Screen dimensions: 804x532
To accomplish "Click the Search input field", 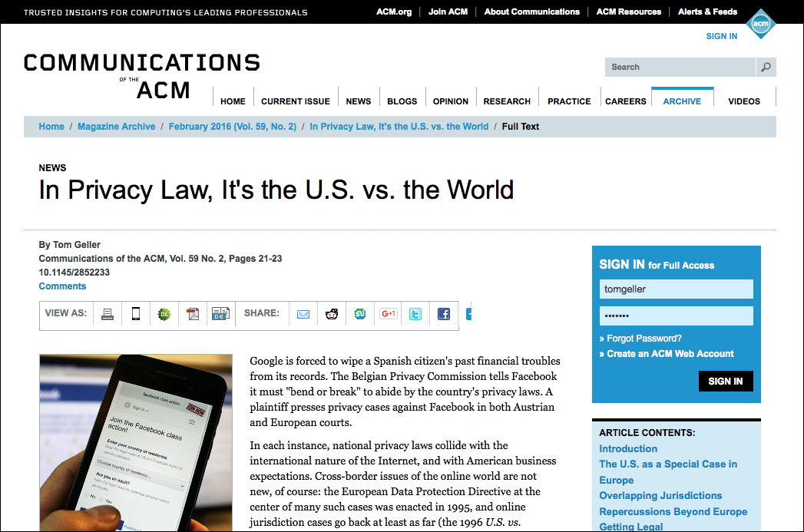I will coord(680,68).
